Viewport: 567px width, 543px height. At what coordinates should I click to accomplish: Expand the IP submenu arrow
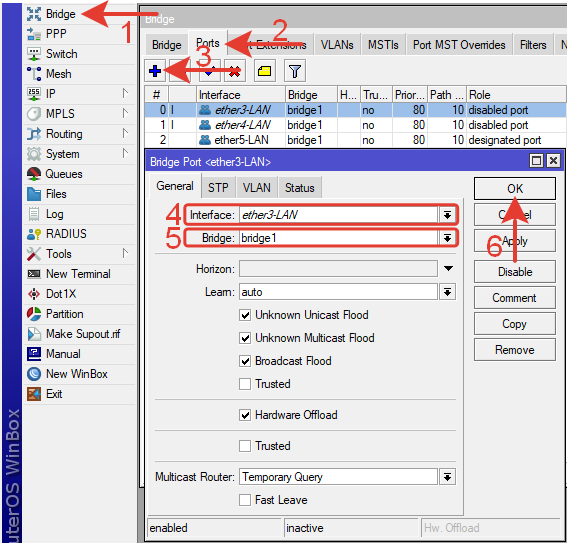tap(125, 93)
